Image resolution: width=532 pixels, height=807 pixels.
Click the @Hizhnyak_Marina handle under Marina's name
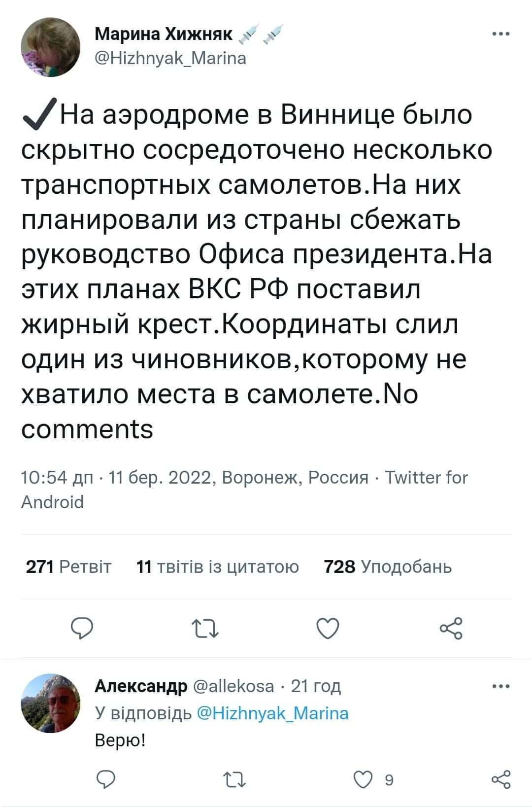click(170, 58)
